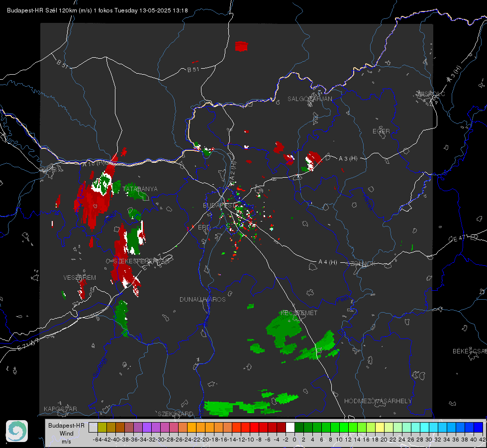
Task: Select the HODMEZOVASARHELY city label
Action: click(378, 401)
